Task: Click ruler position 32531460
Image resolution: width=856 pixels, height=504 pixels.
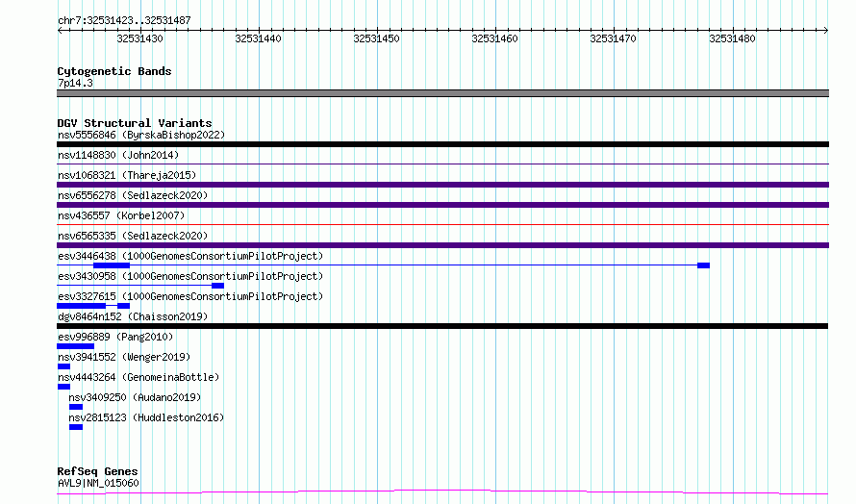Action: pos(494,38)
